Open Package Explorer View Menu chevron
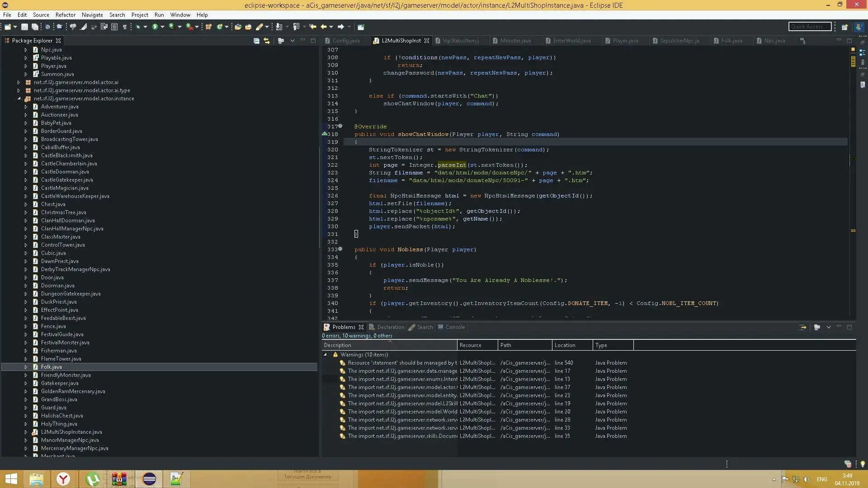The image size is (868, 488). point(292,41)
